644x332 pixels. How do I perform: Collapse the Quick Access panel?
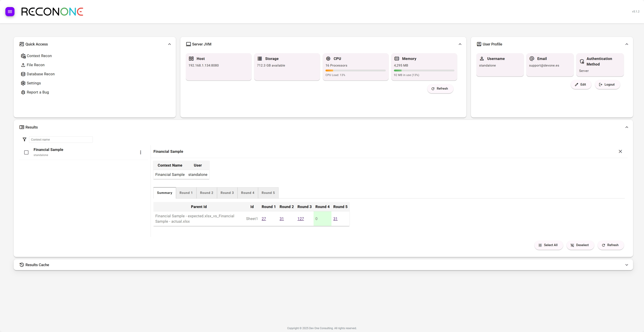[x=169, y=44]
